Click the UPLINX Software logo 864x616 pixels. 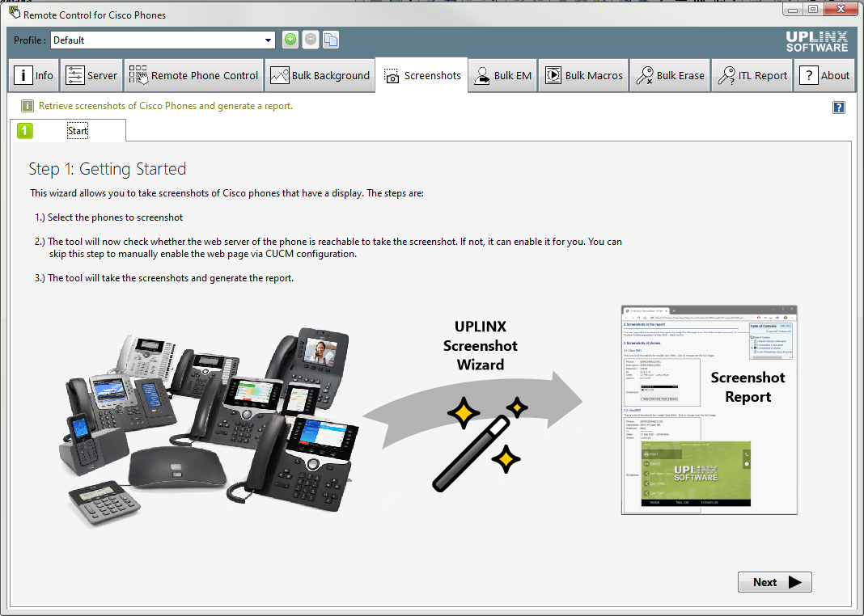pyautogui.click(x=816, y=42)
